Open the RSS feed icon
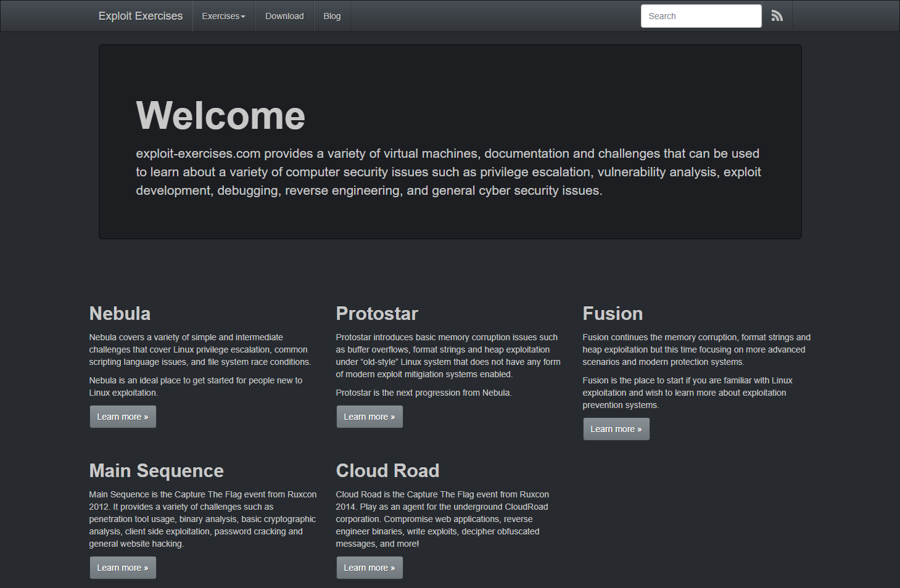The image size is (900, 588). pyautogui.click(x=777, y=16)
